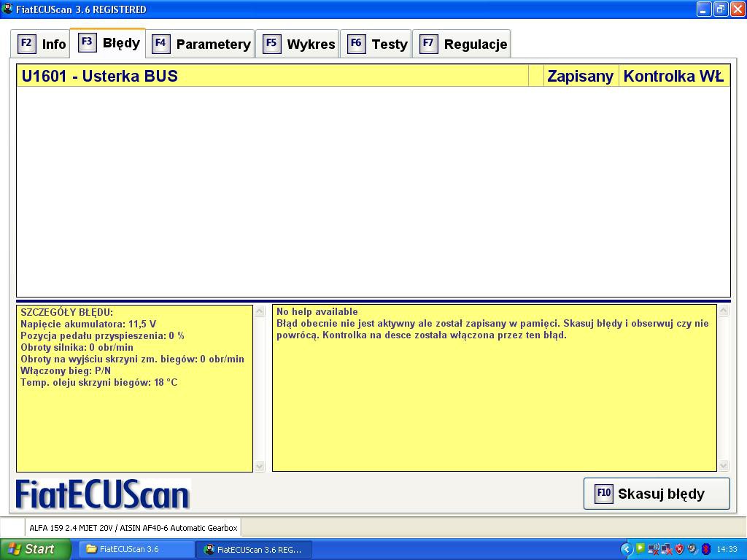Screen dimensions: 747x560
Task: Click the Pozycja pedału przyspieszenia line
Action: [x=102, y=335]
